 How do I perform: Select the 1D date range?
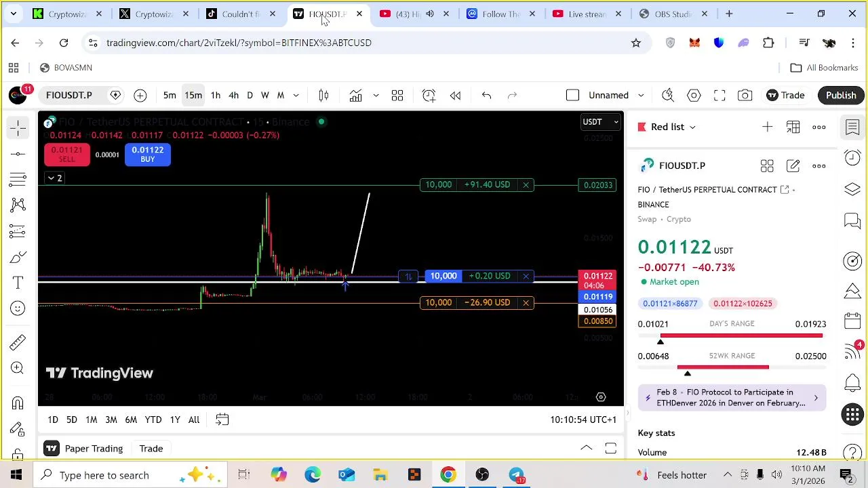point(53,420)
